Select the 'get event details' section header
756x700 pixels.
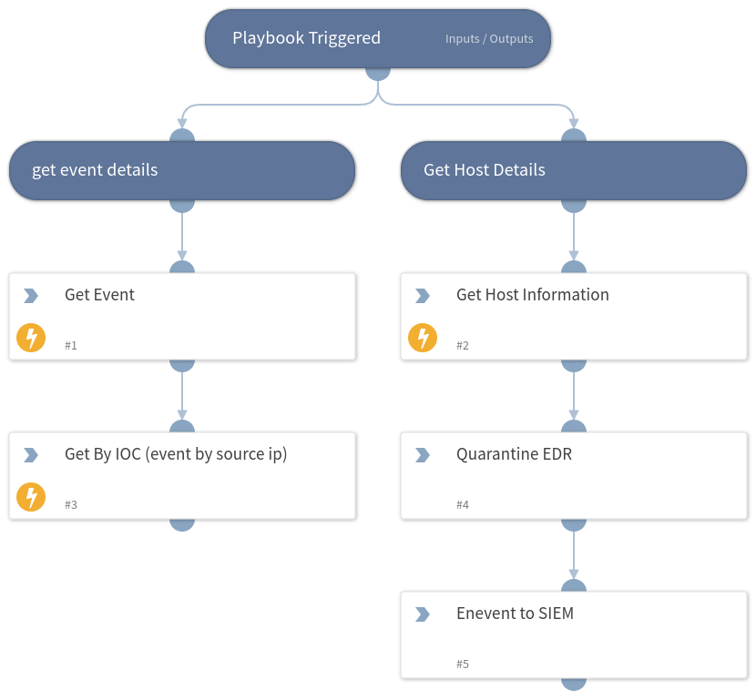[x=182, y=170]
